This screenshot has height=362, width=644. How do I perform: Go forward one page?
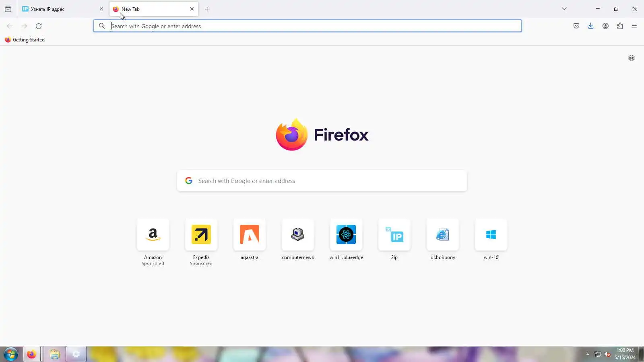point(24,26)
